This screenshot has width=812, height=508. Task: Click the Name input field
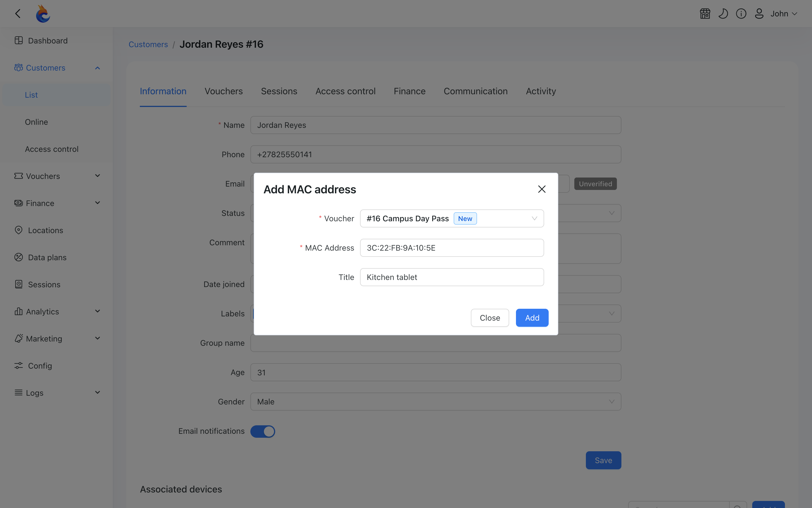436,125
